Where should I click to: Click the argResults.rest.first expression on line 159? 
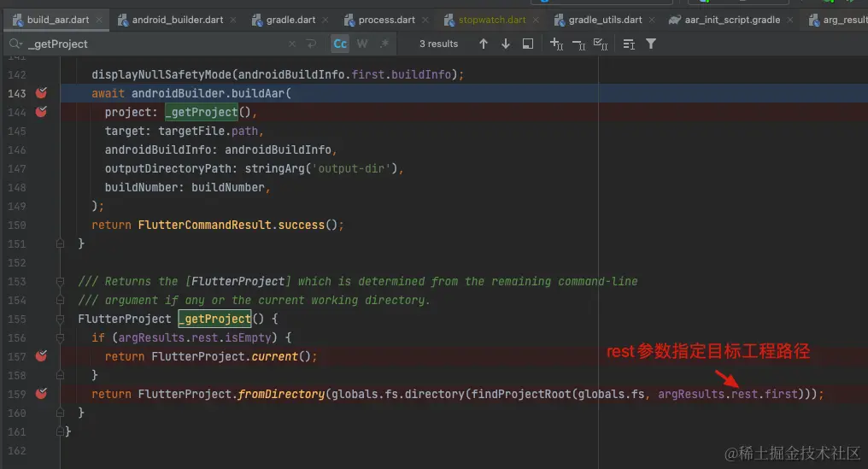tap(728, 394)
